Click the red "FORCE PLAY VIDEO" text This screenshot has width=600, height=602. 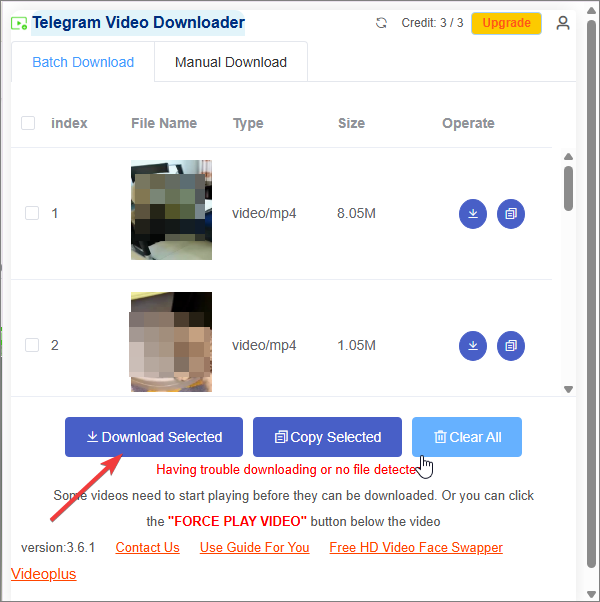238,521
